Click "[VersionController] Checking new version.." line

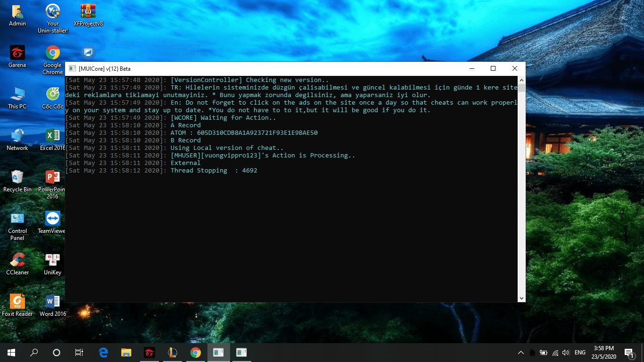pos(250,80)
